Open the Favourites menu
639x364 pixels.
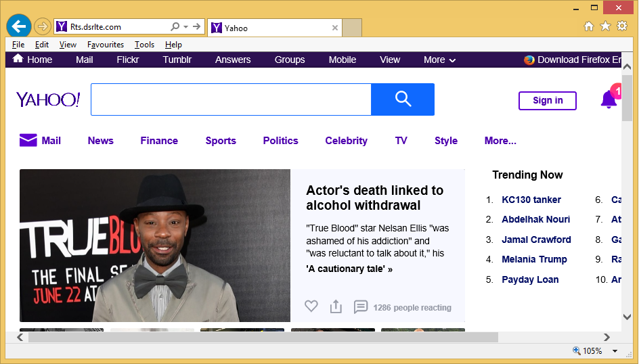pos(105,45)
